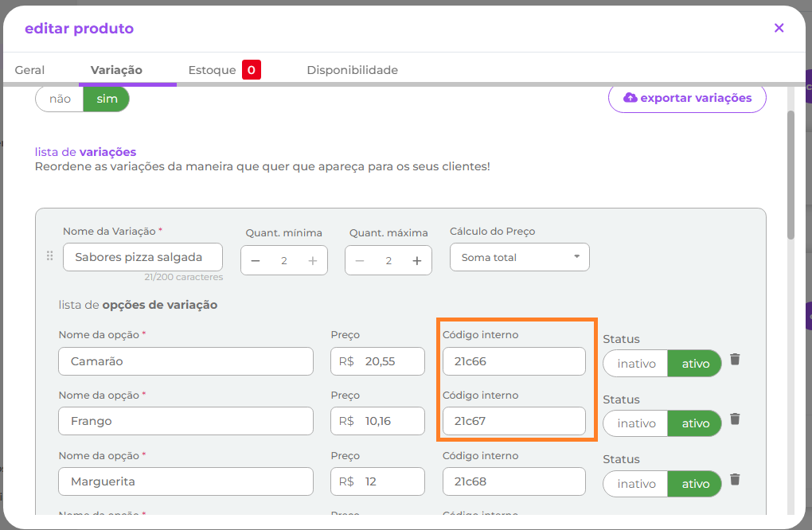Screen dimensions: 812x530
Task: Decrease Quant. mínima with minus button
Action: pyautogui.click(x=256, y=261)
